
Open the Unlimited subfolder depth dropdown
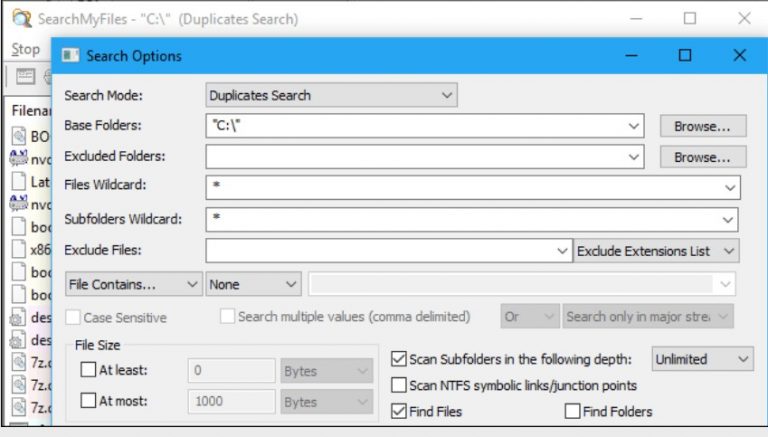702,359
